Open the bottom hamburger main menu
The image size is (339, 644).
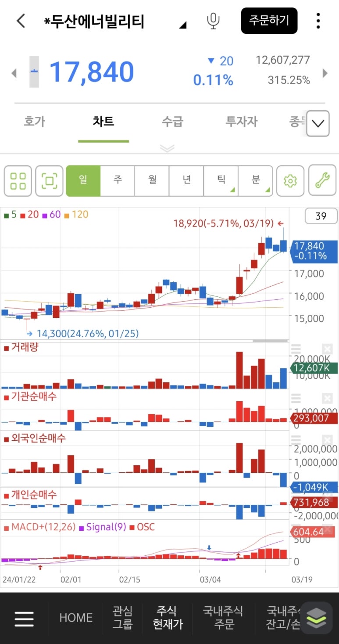pyautogui.click(x=24, y=618)
